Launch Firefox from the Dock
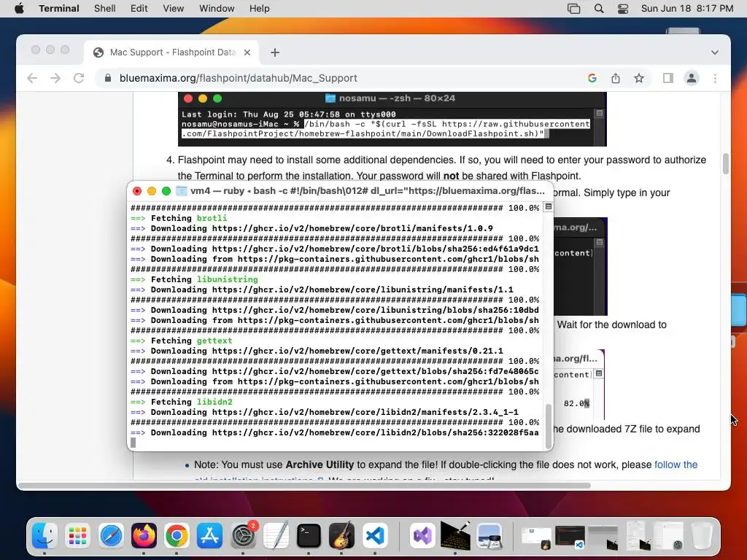 [x=144, y=535]
